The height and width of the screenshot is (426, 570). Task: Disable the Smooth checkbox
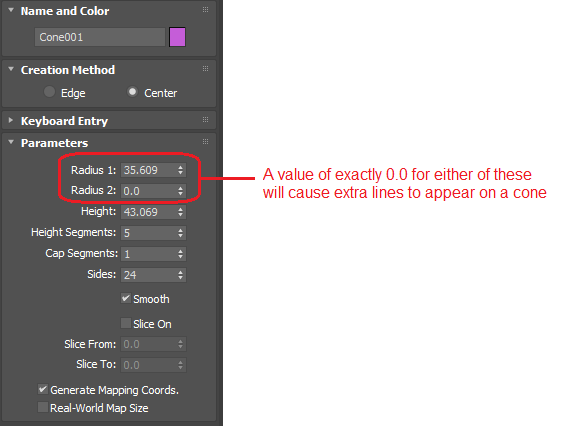point(126,299)
